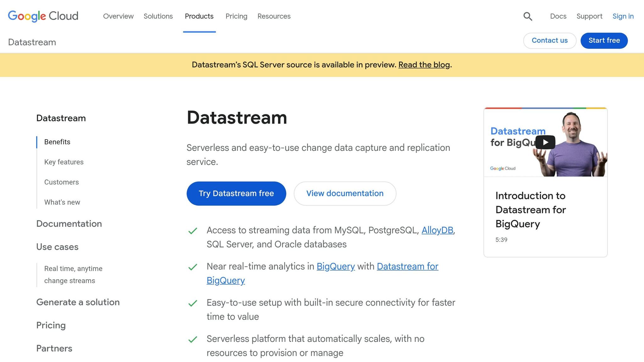
Task: Open the Introduction to Datastream video card
Action: (546, 210)
